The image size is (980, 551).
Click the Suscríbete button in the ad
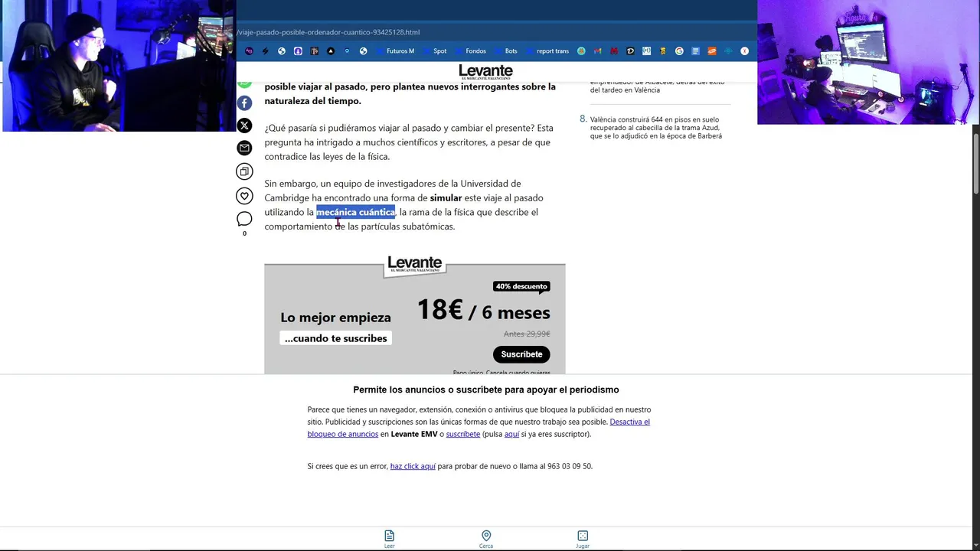[521, 354]
